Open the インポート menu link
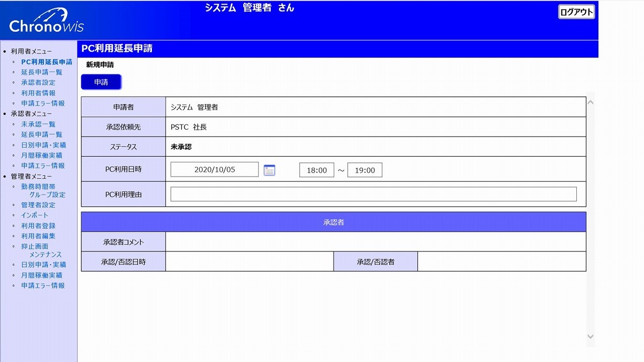 (x=35, y=215)
